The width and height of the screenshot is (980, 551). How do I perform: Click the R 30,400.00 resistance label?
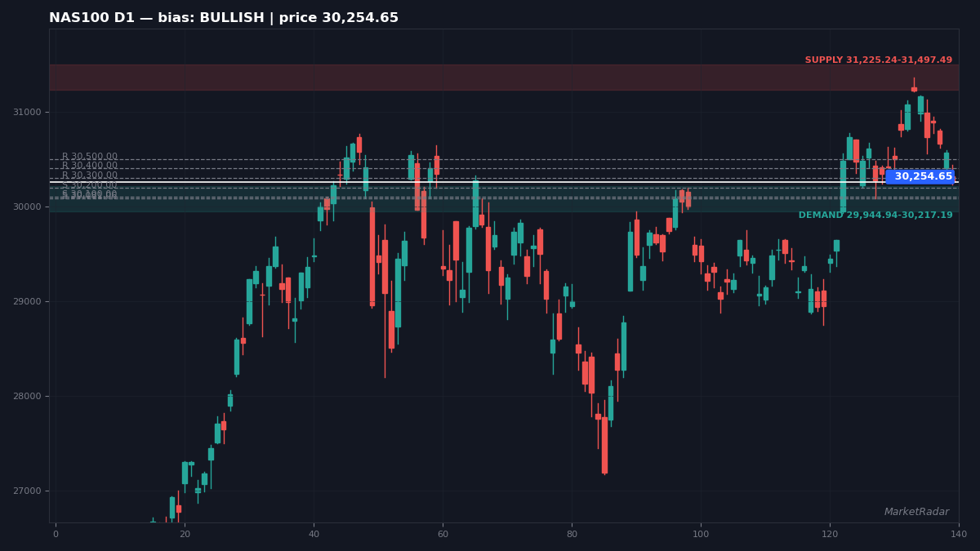pos(90,166)
